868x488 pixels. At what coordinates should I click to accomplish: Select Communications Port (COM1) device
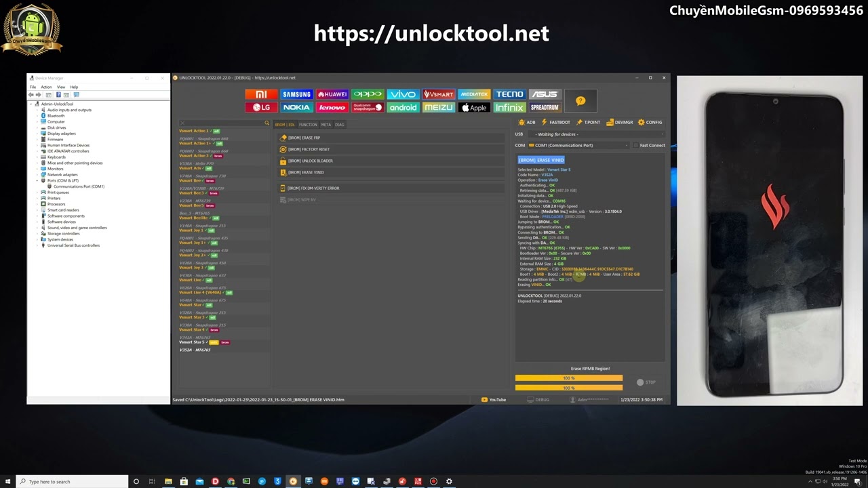pos(79,186)
